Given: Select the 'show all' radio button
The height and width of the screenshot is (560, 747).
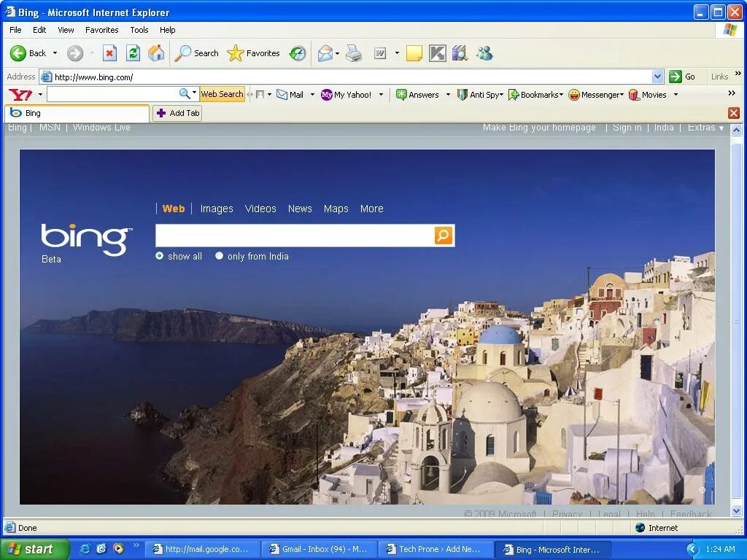Looking at the screenshot, I should (160, 256).
